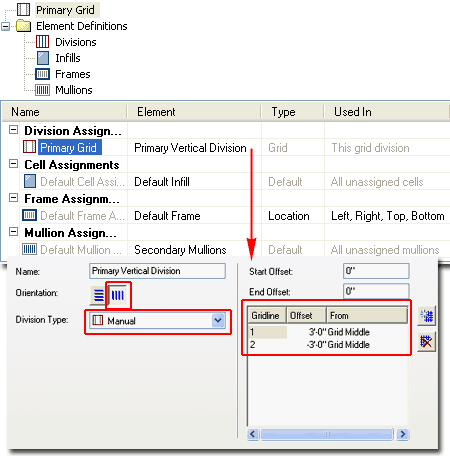Image resolution: width=450 pixels, height=456 pixels.
Task: Collapse the Cell Assignments group
Action: tap(13, 164)
